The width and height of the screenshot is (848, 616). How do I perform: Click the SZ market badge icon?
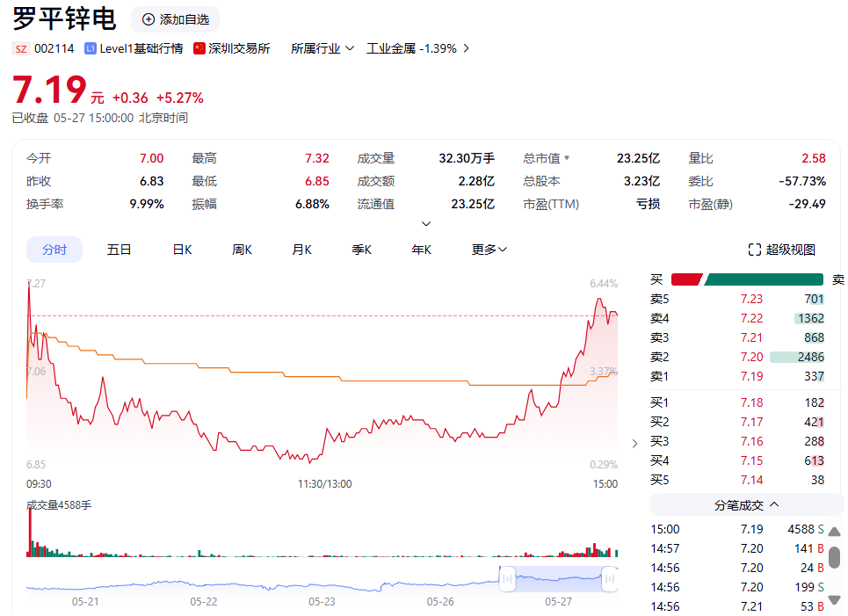click(20, 48)
